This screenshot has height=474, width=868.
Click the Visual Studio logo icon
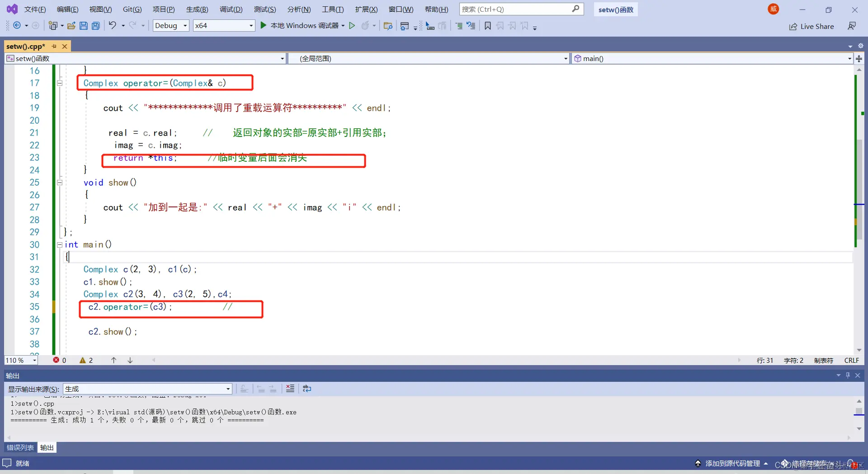(12, 9)
